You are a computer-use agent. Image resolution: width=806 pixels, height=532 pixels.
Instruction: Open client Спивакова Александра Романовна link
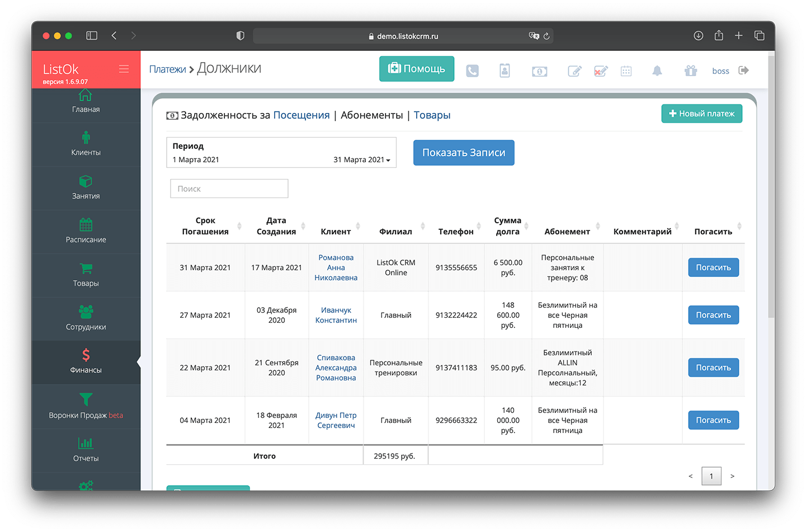click(x=336, y=368)
